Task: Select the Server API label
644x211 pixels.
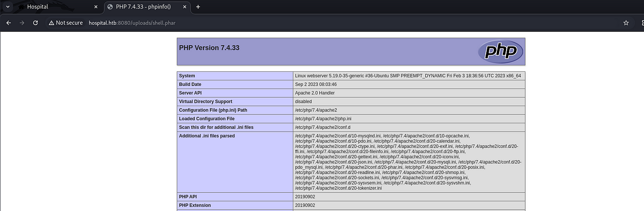Action: pos(235,93)
